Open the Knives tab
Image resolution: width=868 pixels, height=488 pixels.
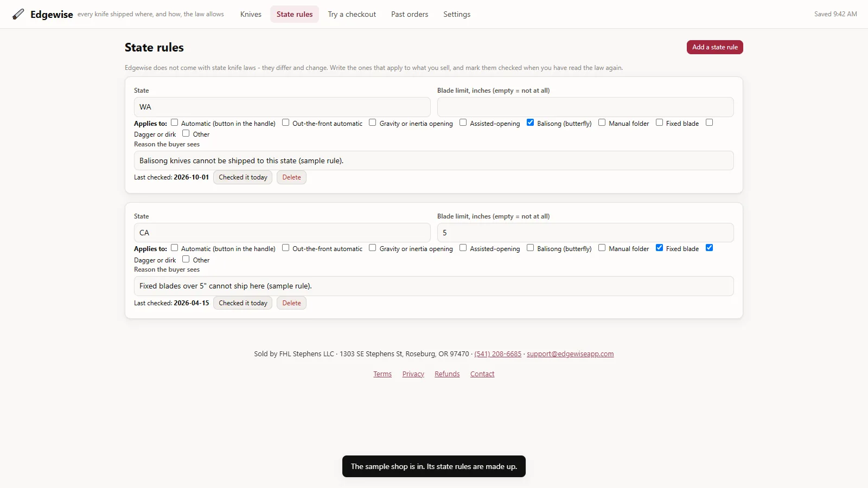[x=251, y=14]
